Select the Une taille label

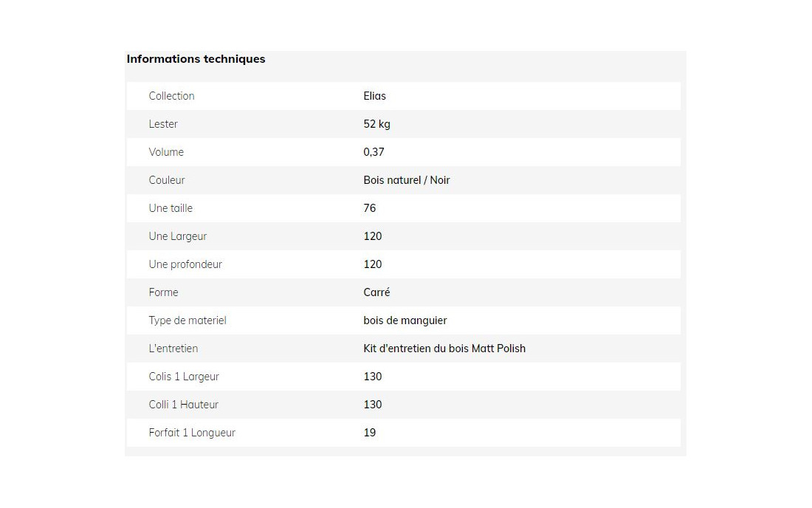click(x=171, y=207)
